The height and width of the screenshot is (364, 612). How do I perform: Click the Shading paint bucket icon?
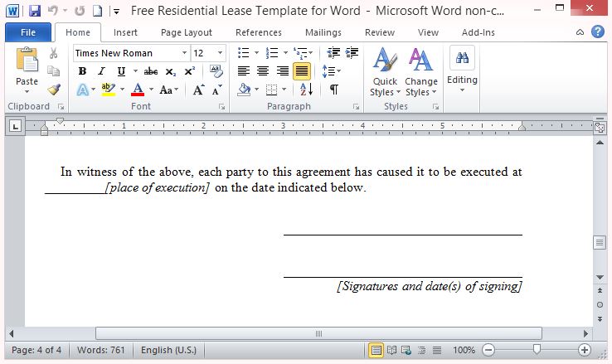click(x=245, y=90)
